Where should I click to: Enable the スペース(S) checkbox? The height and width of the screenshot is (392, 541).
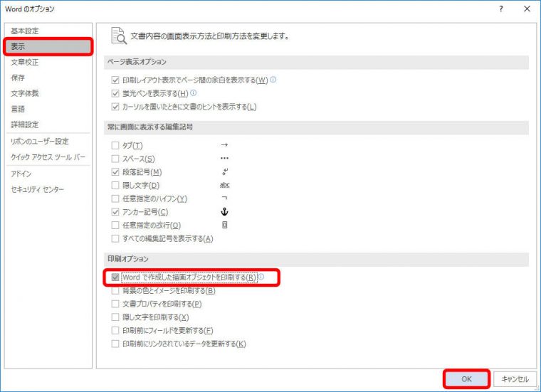[x=115, y=159]
